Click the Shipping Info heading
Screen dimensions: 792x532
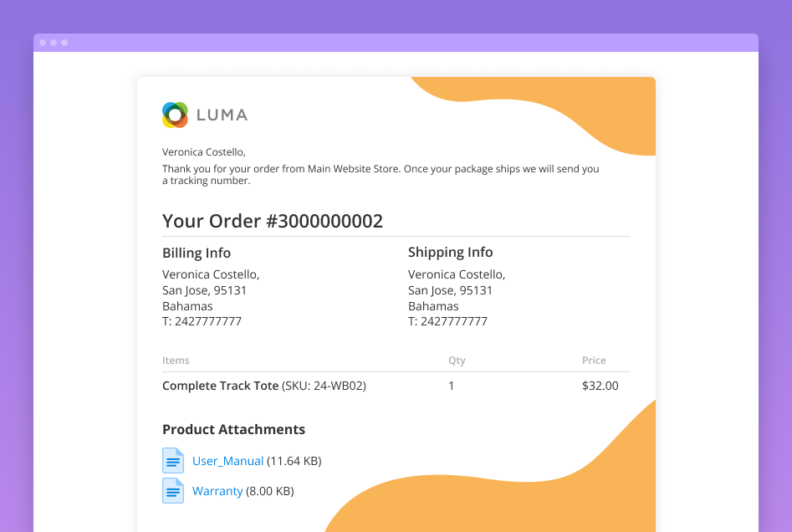pos(450,252)
